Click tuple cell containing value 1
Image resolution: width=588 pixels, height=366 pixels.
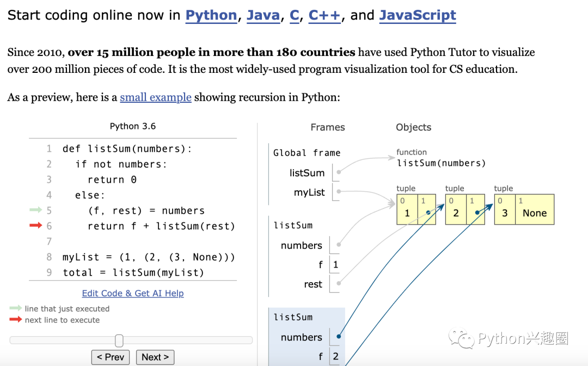tap(407, 209)
